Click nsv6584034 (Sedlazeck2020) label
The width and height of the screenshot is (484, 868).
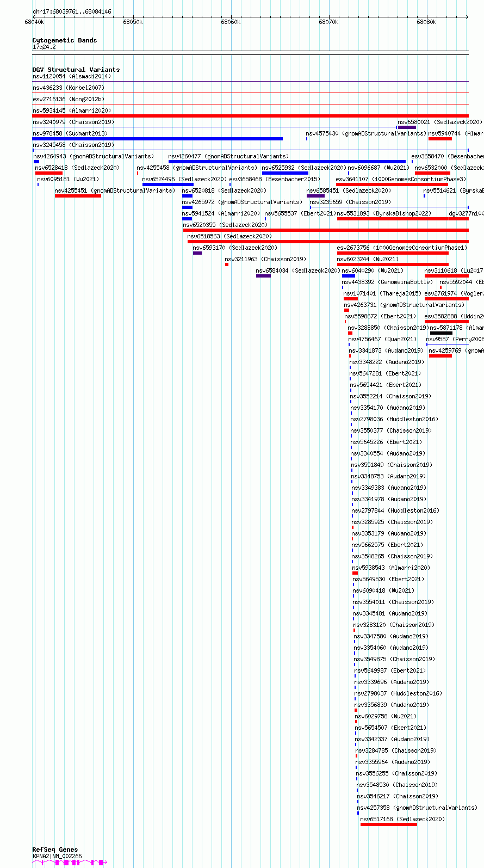[x=298, y=270]
